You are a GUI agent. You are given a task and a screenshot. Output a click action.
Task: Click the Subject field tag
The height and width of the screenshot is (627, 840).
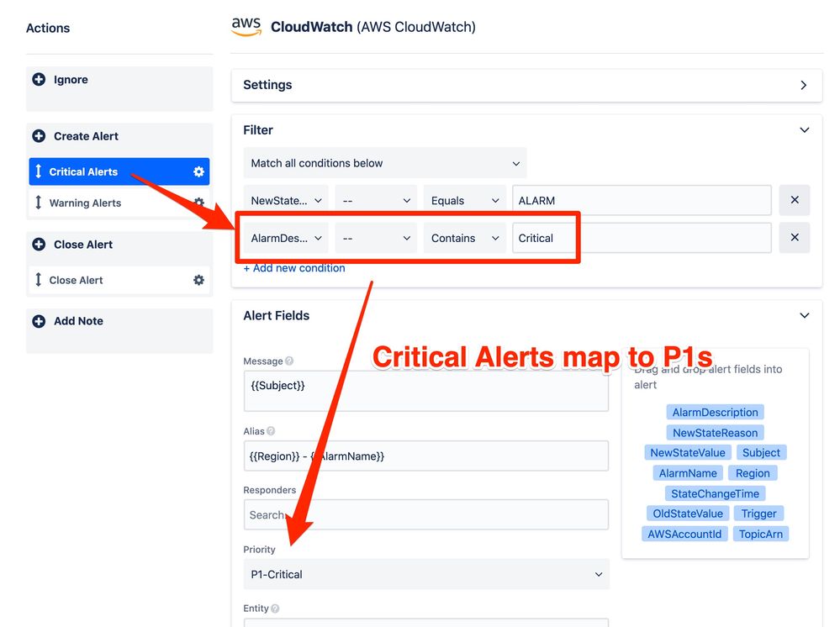761,452
